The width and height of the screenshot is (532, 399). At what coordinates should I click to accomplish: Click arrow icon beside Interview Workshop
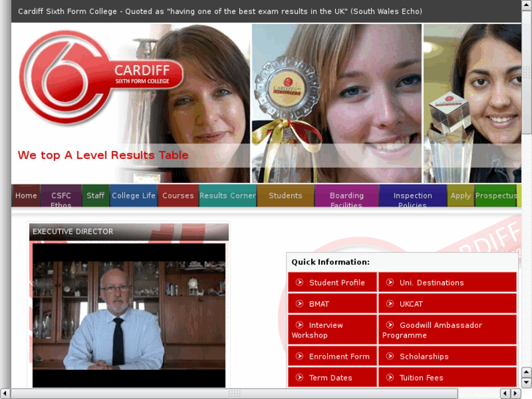tap(299, 325)
